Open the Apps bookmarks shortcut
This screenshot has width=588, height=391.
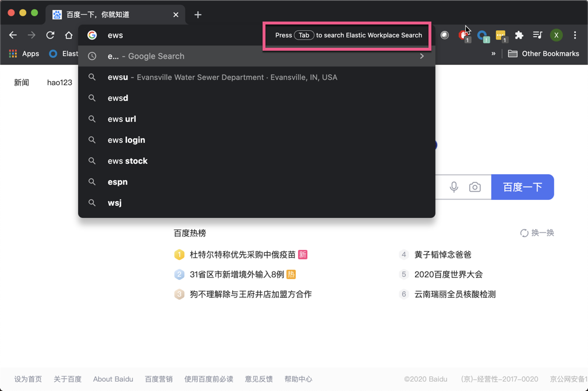point(24,54)
